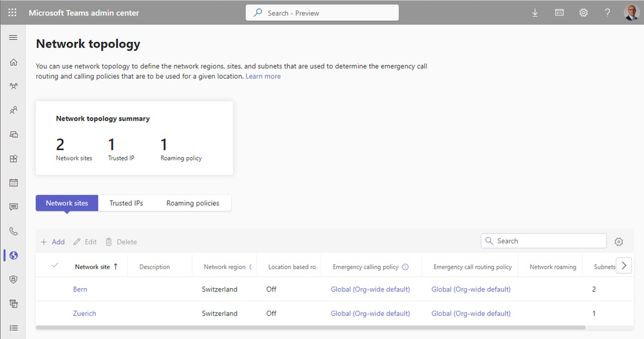Viewport: 644px width, 339px height.
Task: Open the help question mark icon
Action: [607, 13]
